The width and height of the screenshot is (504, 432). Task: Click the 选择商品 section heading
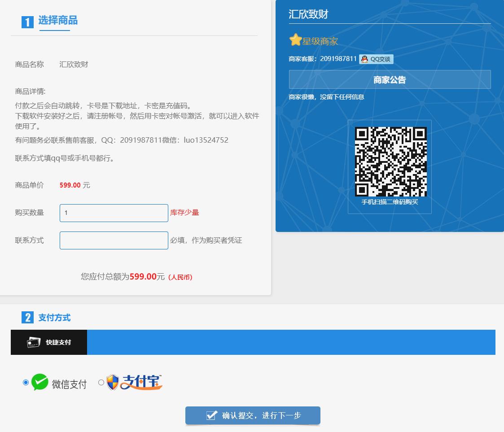point(58,20)
